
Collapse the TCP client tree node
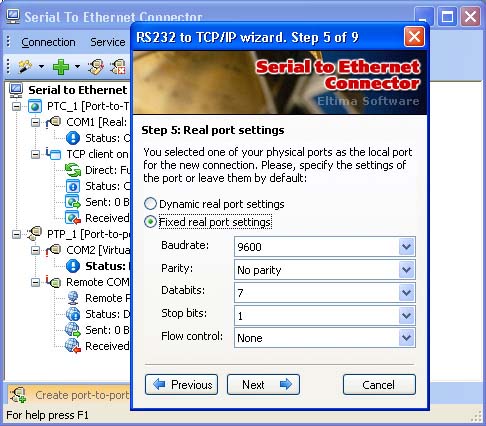pyautogui.click(x=35, y=154)
